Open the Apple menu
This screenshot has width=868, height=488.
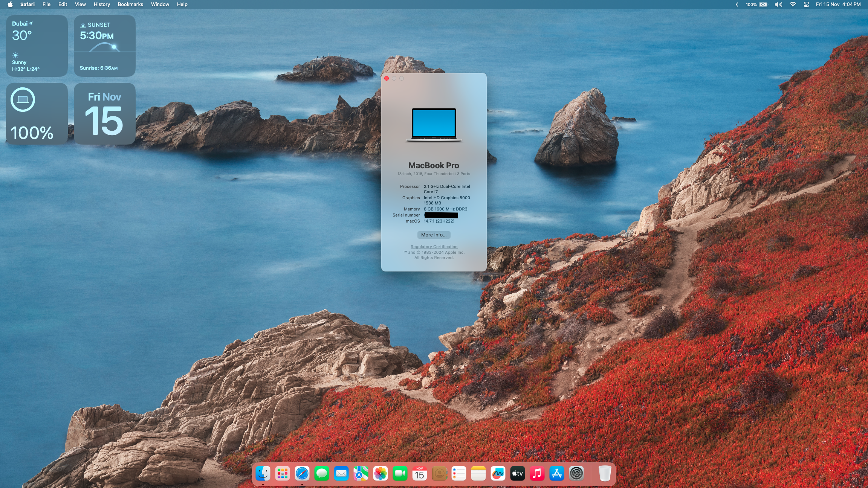coord(10,5)
